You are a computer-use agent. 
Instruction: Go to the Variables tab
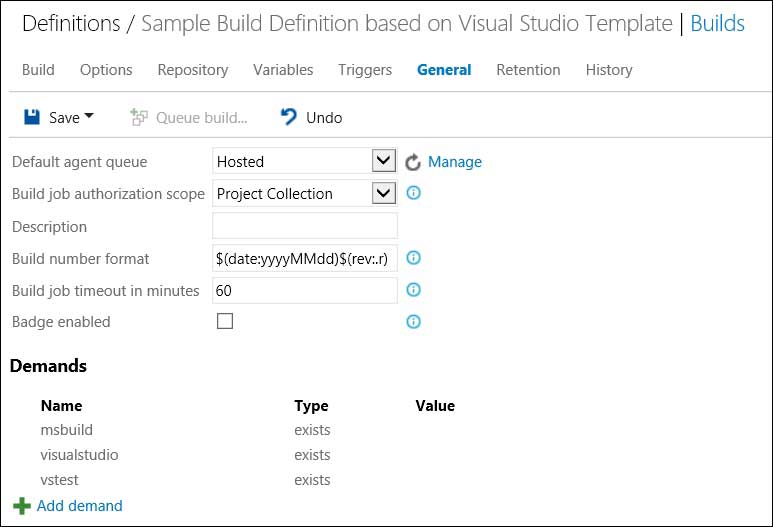(x=283, y=70)
